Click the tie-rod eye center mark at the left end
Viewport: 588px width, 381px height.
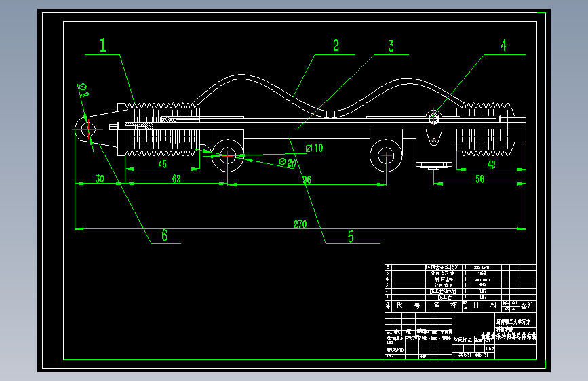click(x=87, y=129)
